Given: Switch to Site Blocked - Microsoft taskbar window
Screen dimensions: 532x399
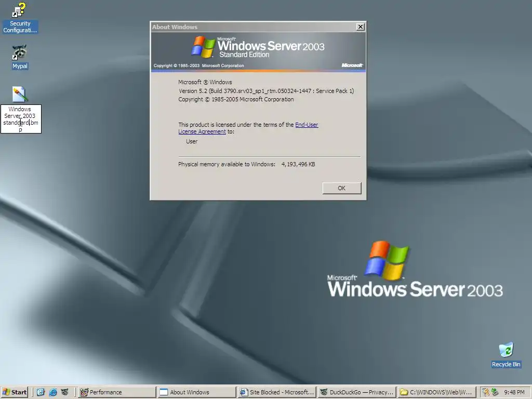Looking at the screenshot, I should tap(277, 392).
